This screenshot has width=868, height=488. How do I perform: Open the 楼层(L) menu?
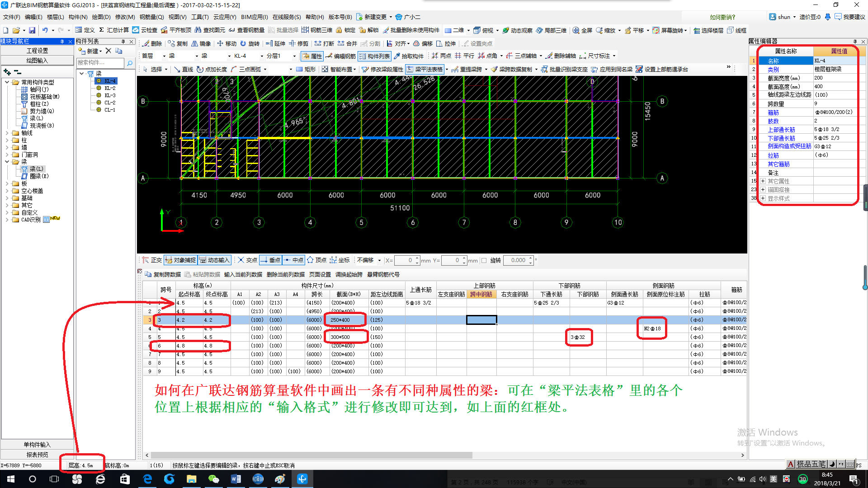click(55, 17)
